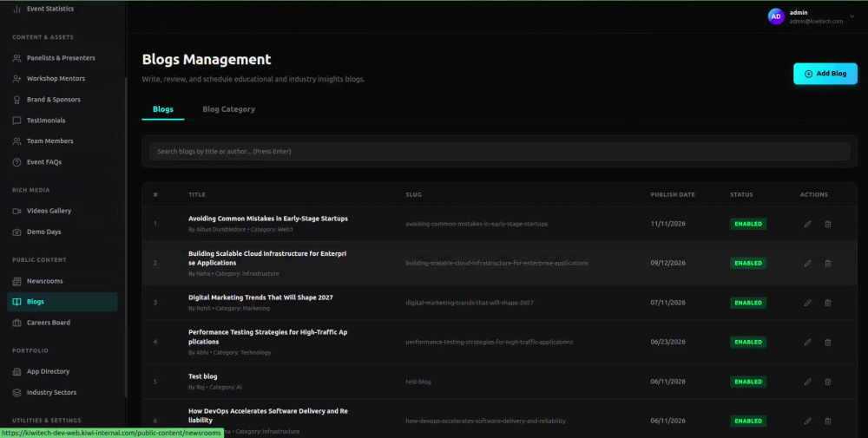Screen dimensions: 868x438
Task: Delete the Avoiding Common Mistakes blog
Action: (827, 224)
